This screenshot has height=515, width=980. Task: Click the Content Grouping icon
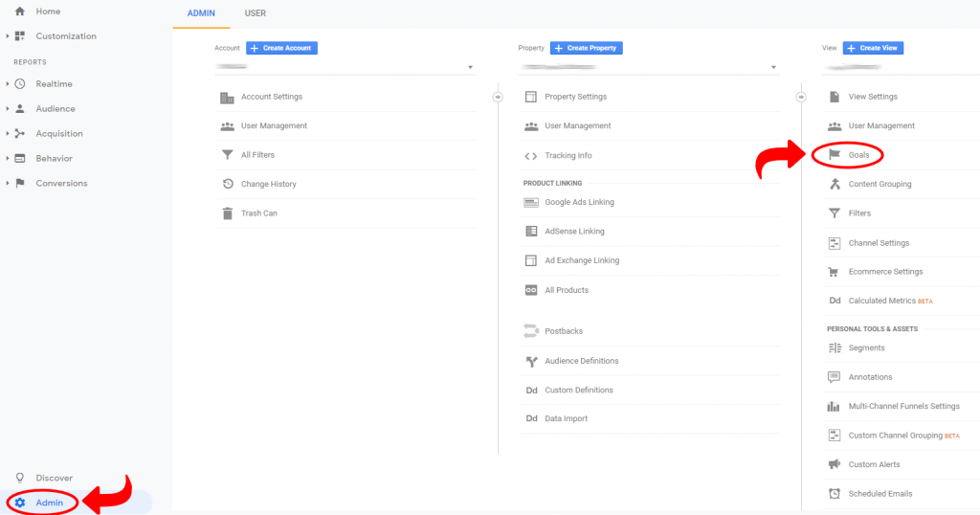834,184
